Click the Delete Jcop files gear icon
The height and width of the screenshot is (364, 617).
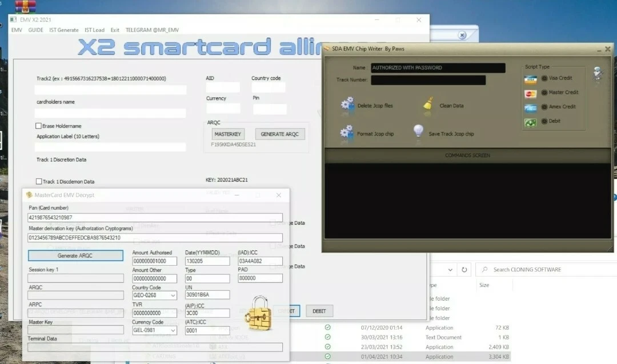point(347,105)
